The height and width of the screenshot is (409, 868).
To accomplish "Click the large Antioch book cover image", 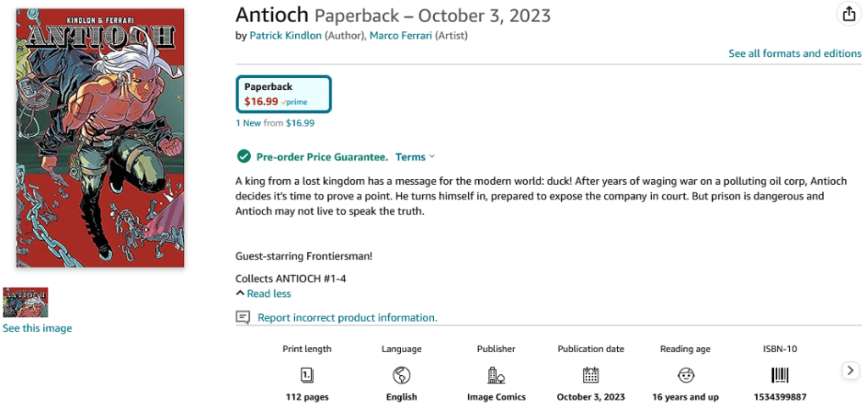I will pos(100,137).
